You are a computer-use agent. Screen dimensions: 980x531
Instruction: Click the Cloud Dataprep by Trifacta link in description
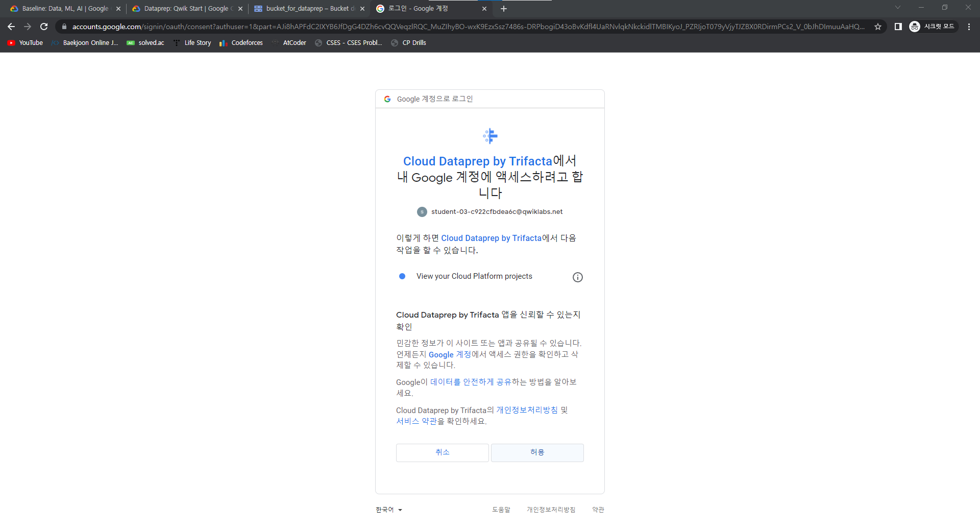click(x=491, y=238)
